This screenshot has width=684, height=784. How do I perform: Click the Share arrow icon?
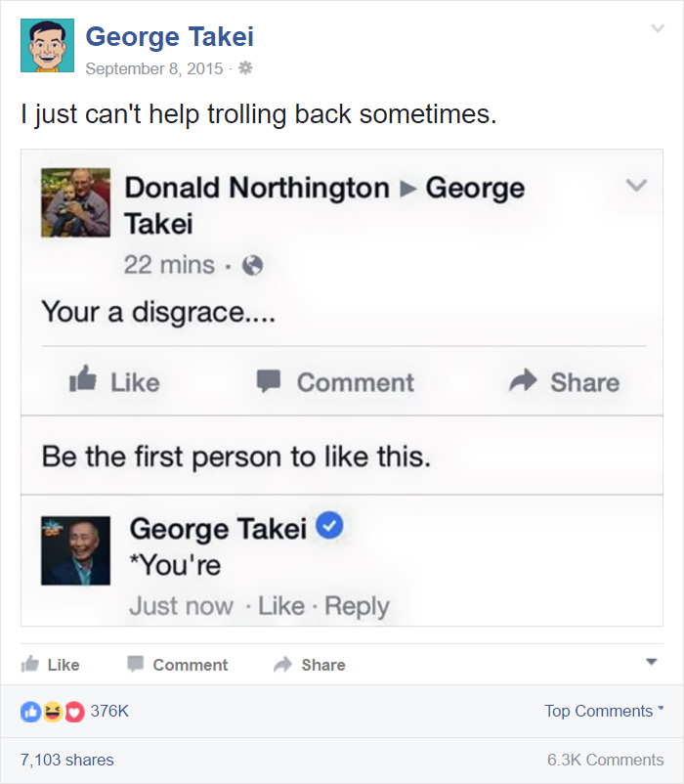click(x=283, y=664)
